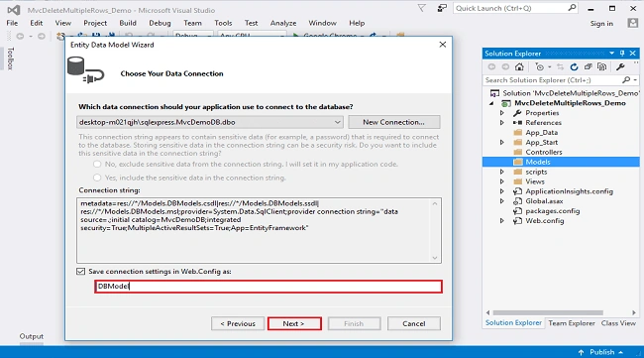
Task: Open the Project menu
Action: 95,23
